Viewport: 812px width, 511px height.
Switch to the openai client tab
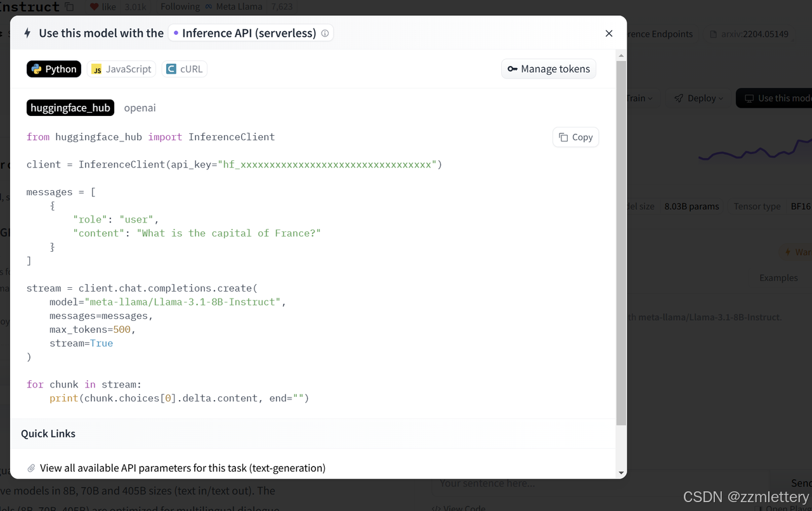140,108
